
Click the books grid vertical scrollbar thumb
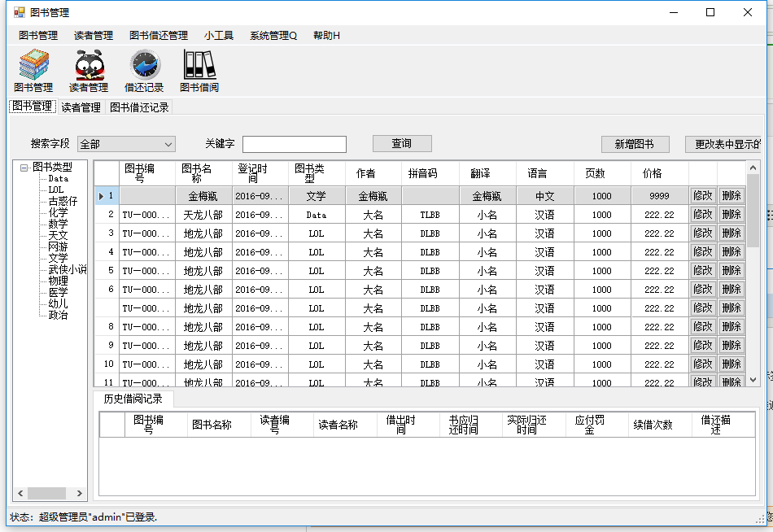753,211
